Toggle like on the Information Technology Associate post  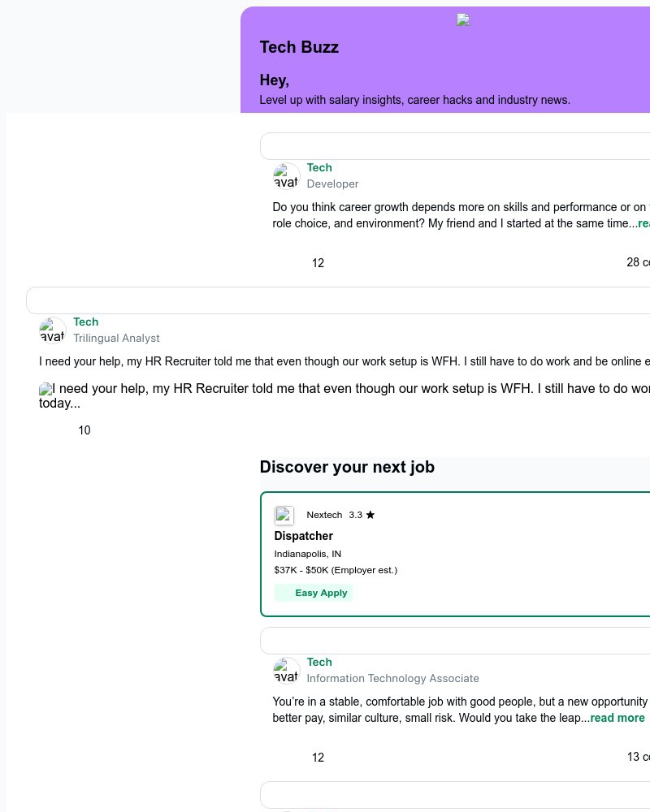pos(318,758)
